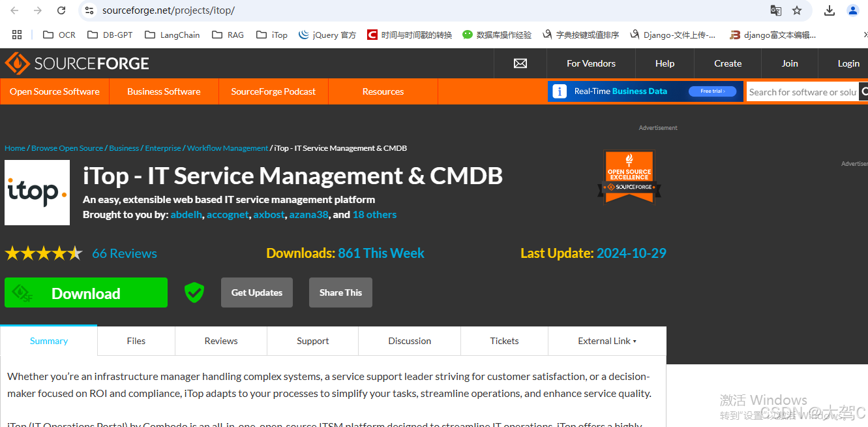Click the star rating icons
This screenshot has width=868, height=427.
pos(44,253)
